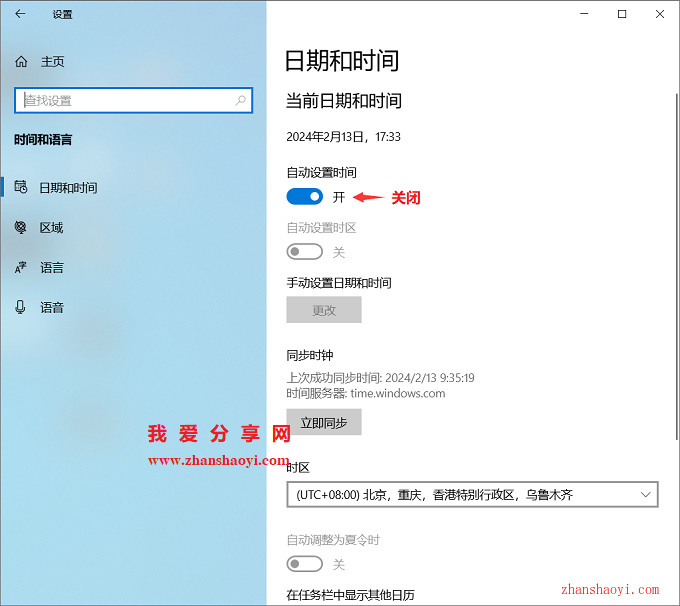Click the vertical scrollbar on the right
Image resolution: width=680 pixels, height=606 pixels.
pyautogui.click(x=677, y=266)
